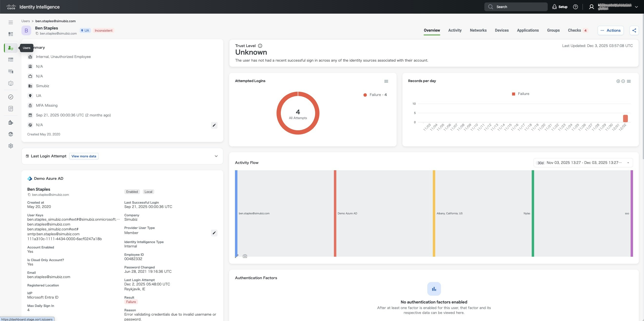
Task: Toggle the Failure legend in Attempted Logins
Action: [375, 95]
